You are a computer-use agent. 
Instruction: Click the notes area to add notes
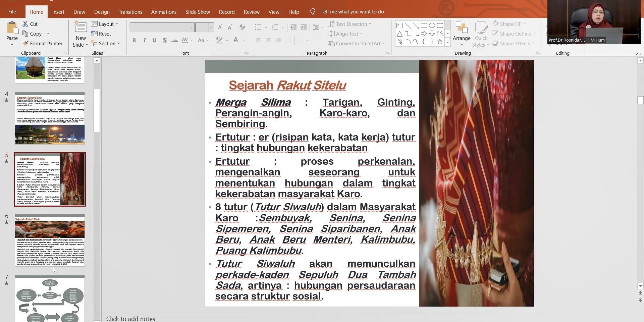[131, 319]
